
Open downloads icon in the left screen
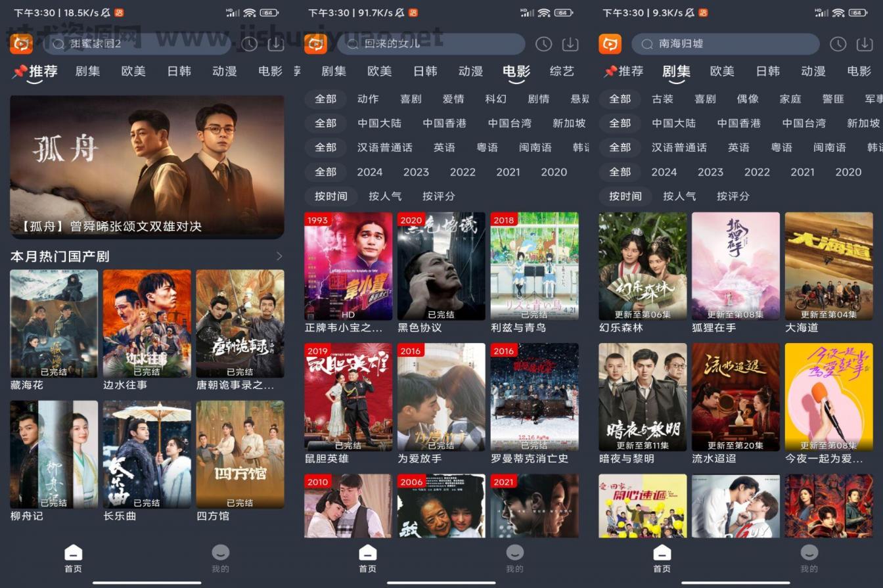276,44
